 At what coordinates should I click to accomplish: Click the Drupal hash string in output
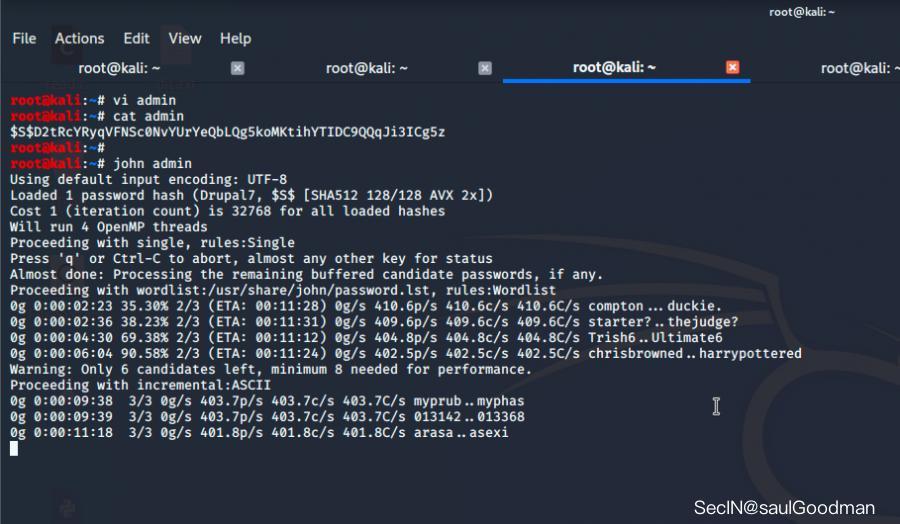[227, 132]
